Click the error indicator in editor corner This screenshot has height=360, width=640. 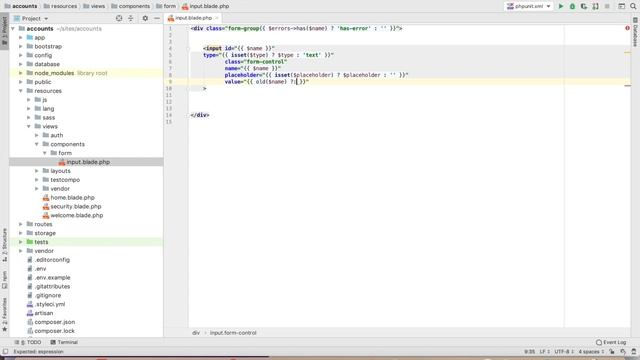pos(627,28)
